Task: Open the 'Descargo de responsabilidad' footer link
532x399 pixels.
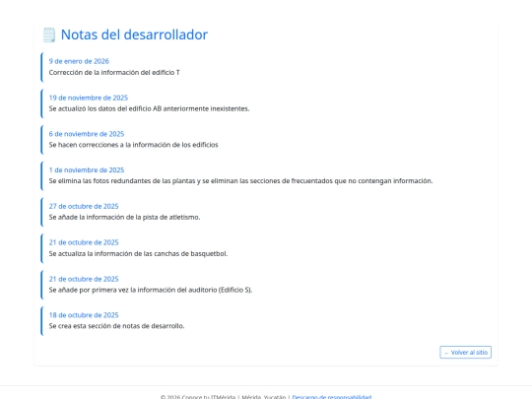Action: tap(331, 397)
